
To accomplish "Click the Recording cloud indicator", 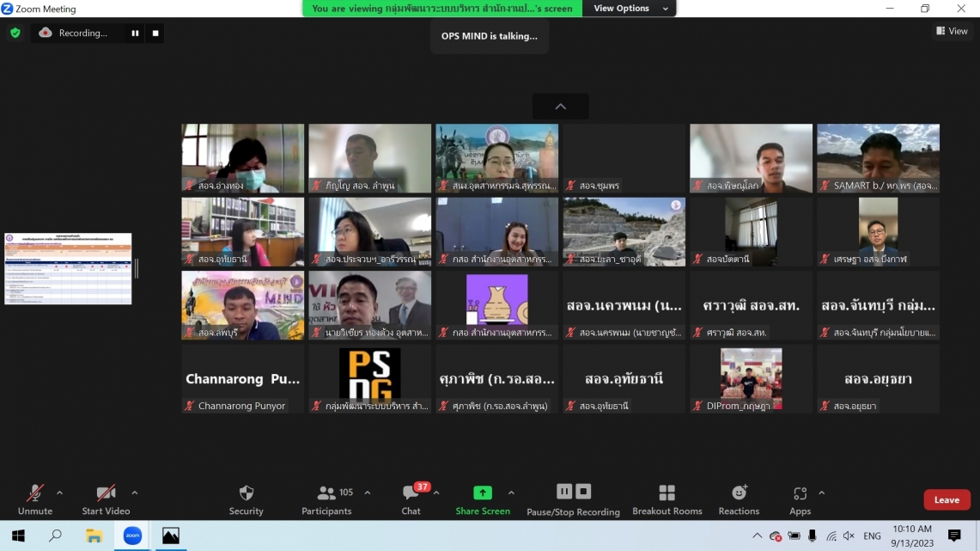I will pos(45,34).
